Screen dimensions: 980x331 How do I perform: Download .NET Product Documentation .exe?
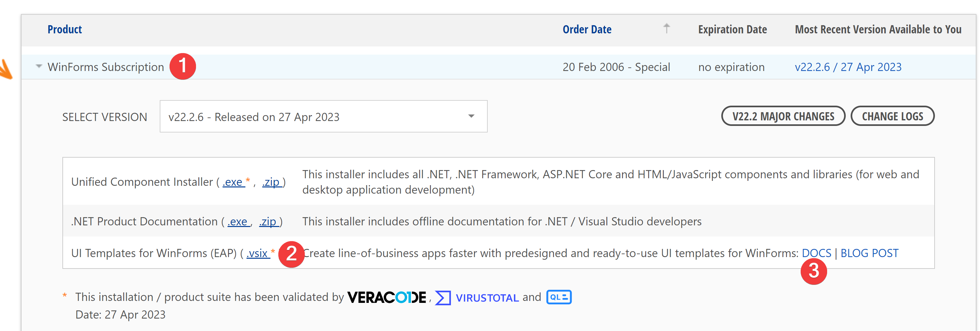[x=238, y=221]
